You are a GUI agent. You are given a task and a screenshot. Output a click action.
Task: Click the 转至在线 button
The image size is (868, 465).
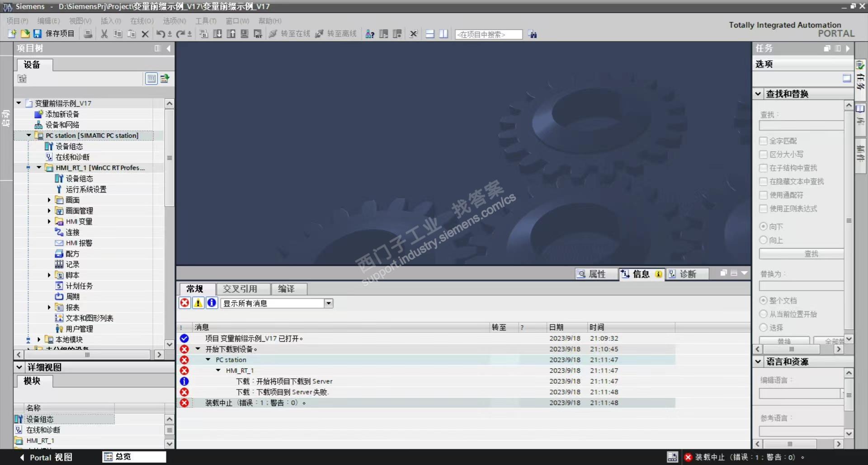290,34
